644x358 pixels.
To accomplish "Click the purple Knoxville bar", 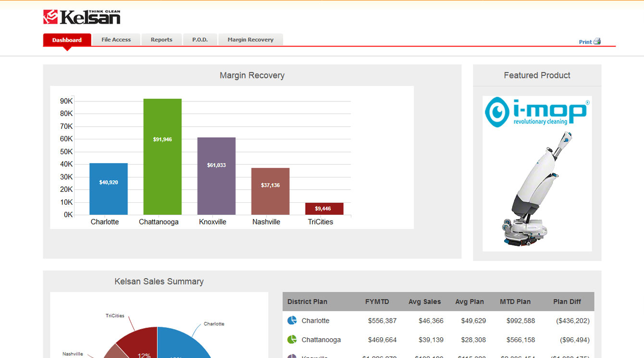I will (216, 176).
